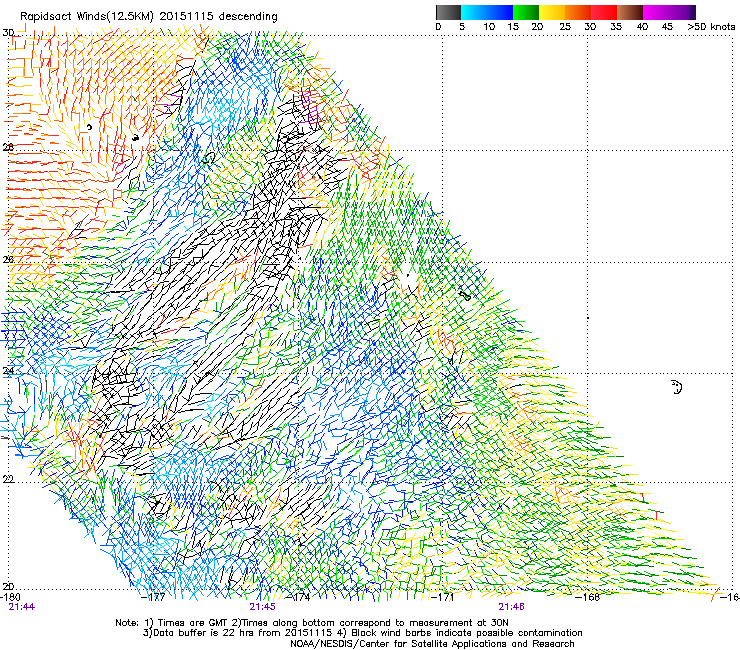Screen dimensions: 740x650
Task: Click the red 30–35 knots legend swatch
Action: tap(604, 12)
